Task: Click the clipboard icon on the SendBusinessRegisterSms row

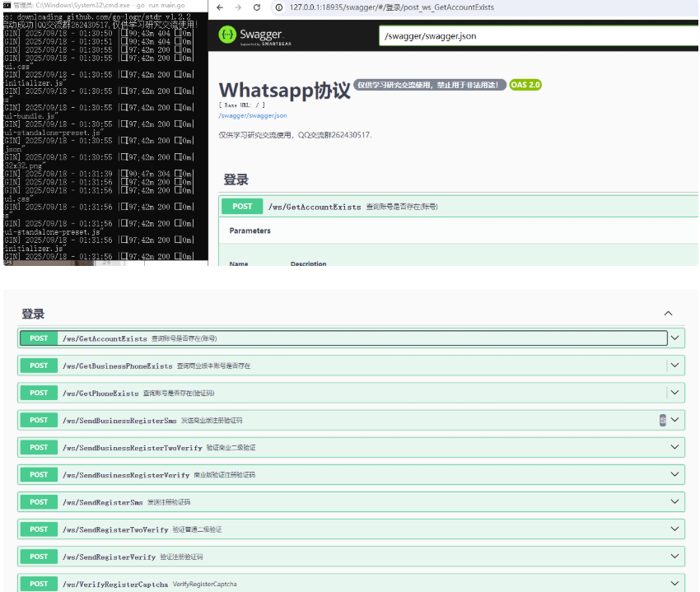Action: point(663,420)
